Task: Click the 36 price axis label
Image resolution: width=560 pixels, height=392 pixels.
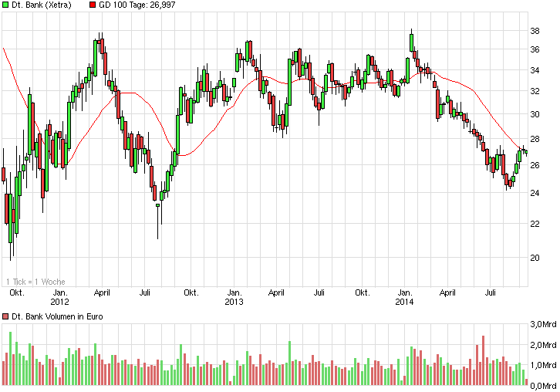Action: coord(535,49)
